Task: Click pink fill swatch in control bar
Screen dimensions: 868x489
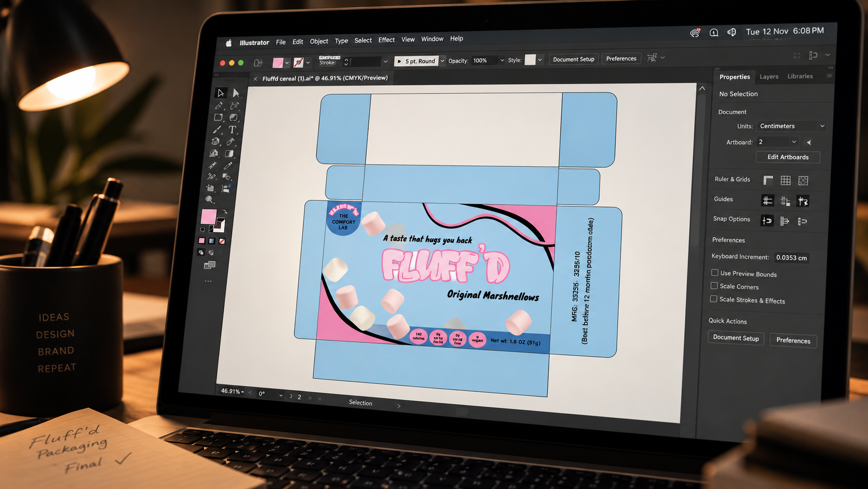Action: pyautogui.click(x=278, y=63)
